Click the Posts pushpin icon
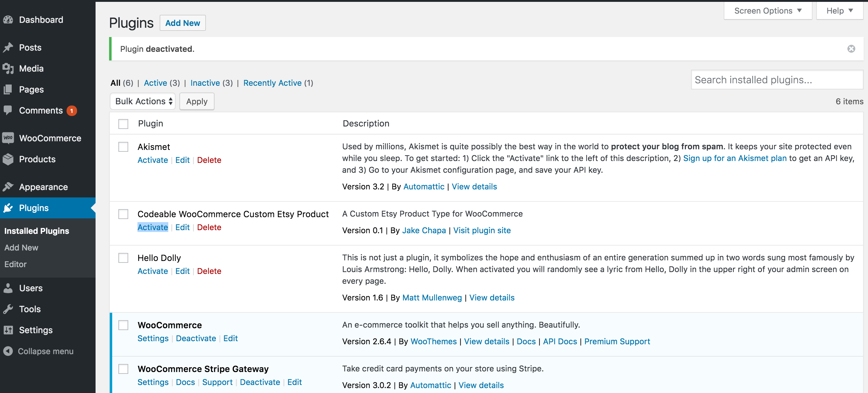Image resolution: width=868 pixels, height=393 pixels. point(8,48)
